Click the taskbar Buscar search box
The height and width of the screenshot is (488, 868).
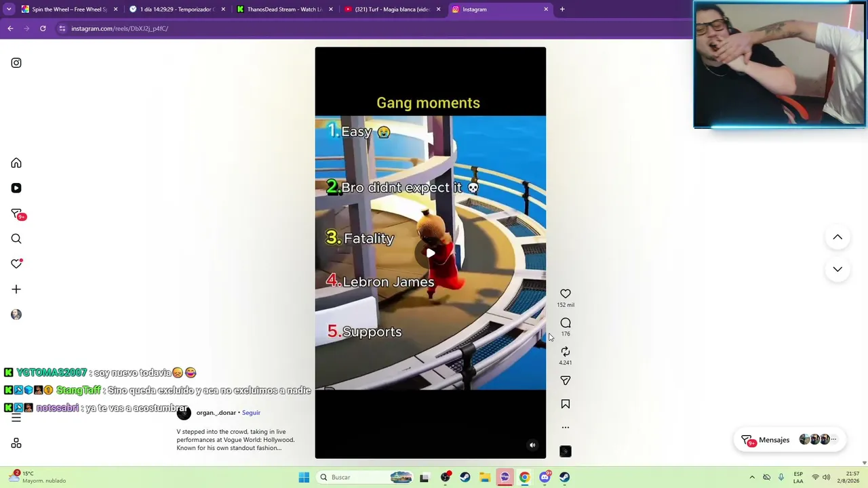365,477
